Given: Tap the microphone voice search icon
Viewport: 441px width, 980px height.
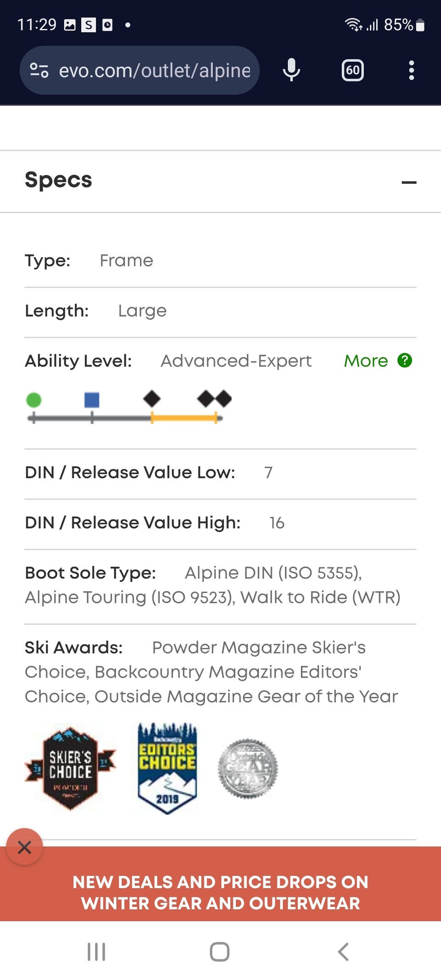Looking at the screenshot, I should click(x=291, y=70).
